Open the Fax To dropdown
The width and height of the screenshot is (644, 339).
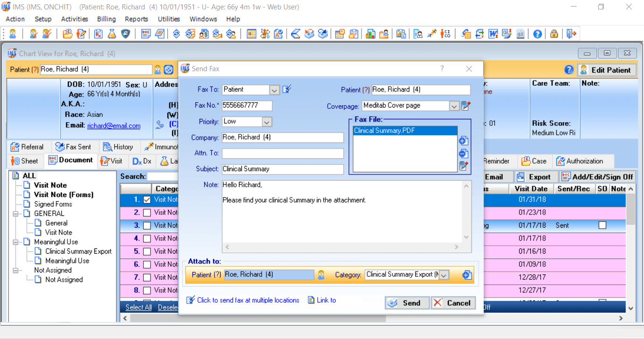[x=274, y=90]
